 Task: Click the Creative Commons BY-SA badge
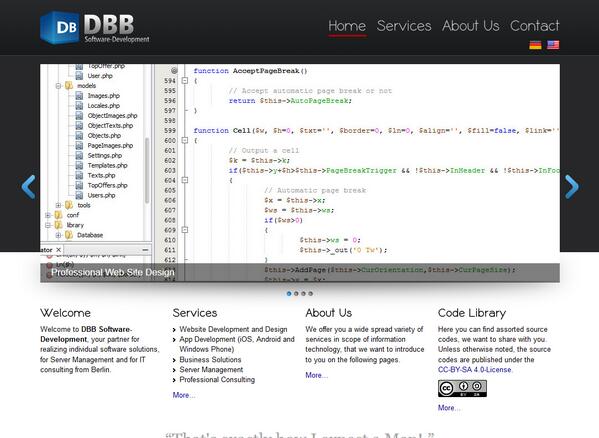point(462,388)
